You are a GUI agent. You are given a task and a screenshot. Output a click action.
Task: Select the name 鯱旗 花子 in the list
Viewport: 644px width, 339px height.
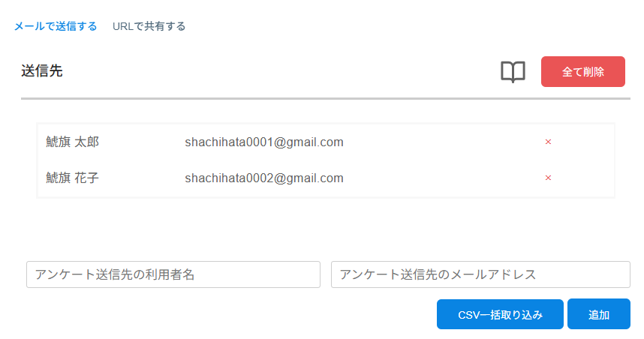[72, 178]
